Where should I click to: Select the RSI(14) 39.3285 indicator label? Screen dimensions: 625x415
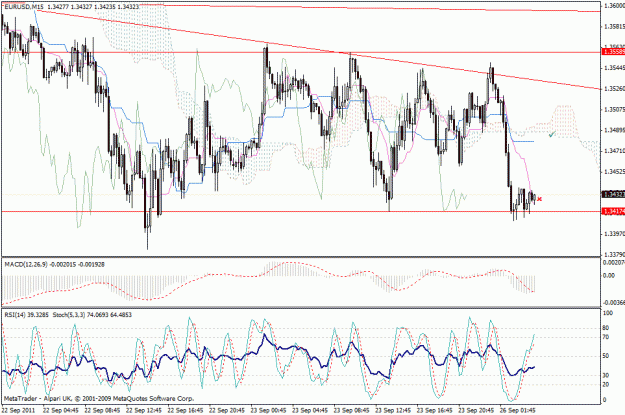(26, 315)
